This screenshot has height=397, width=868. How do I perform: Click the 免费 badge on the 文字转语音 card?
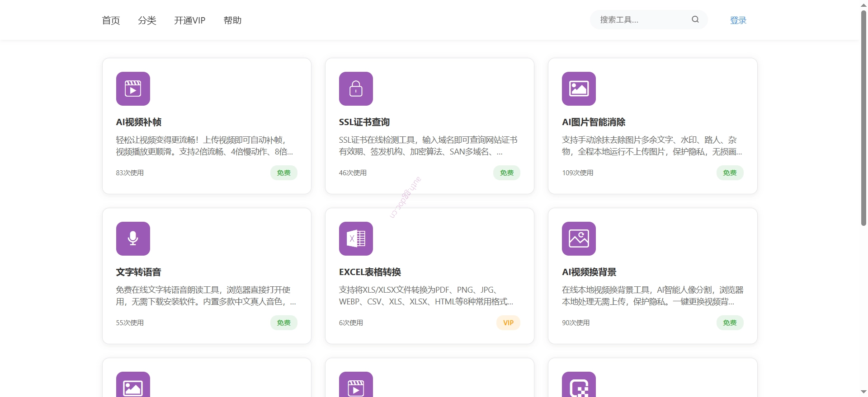[x=284, y=323]
